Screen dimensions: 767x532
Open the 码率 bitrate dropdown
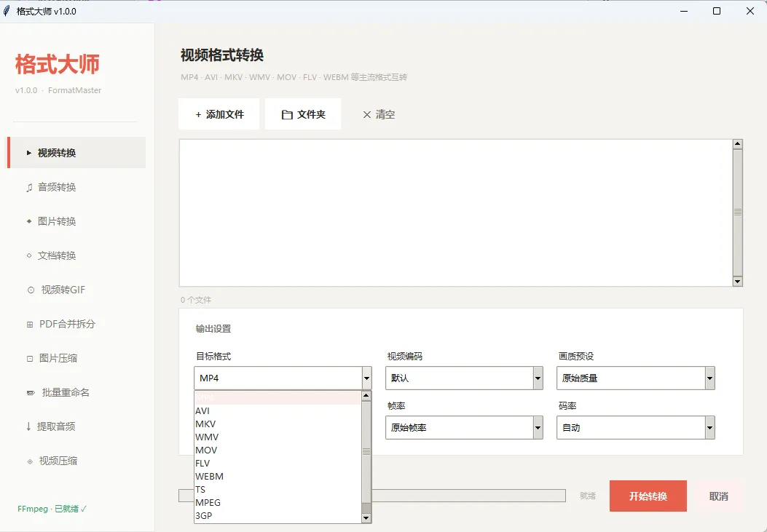click(x=635, y=427)
